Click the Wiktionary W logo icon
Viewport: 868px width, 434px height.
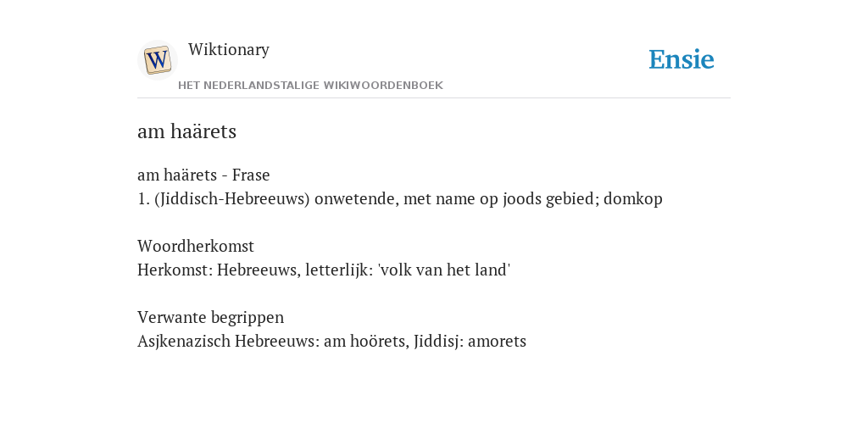click(x=157, y=60)
